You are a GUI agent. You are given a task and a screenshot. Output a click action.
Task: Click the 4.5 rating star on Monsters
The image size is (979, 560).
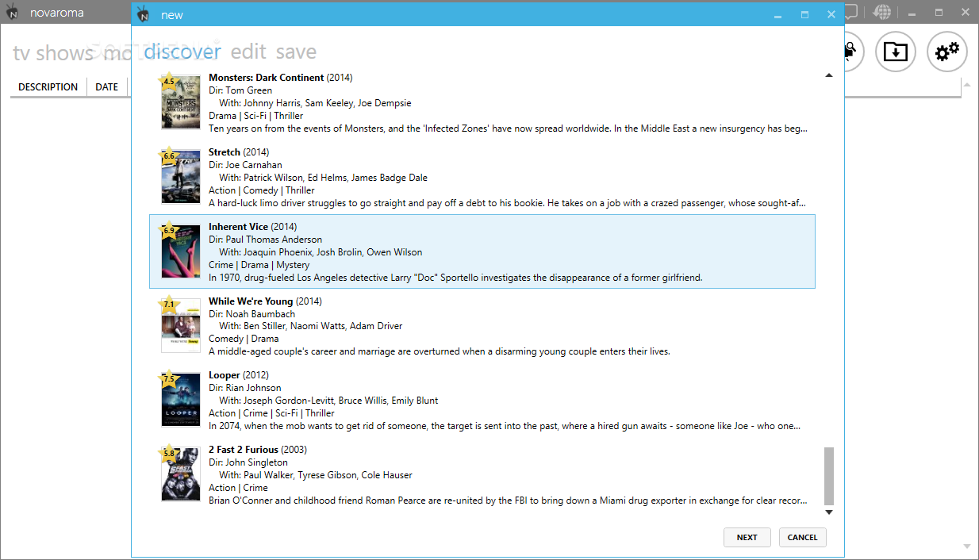[x=168, y=82]
